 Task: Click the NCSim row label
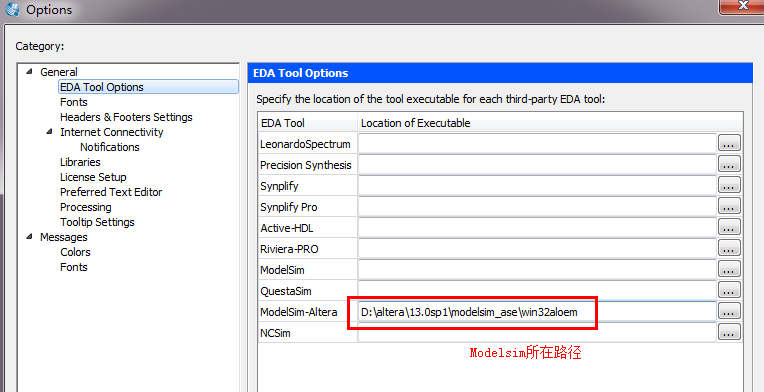pos(276,334)
